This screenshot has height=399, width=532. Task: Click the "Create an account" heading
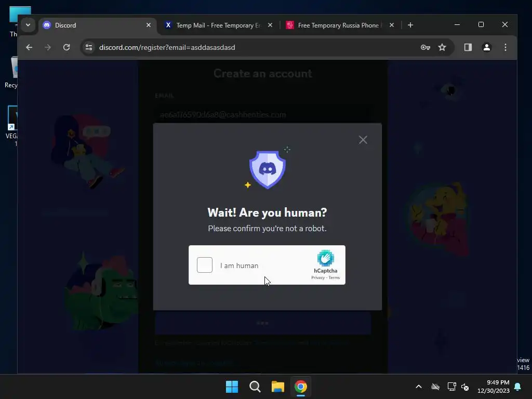[x=262, y=73]
